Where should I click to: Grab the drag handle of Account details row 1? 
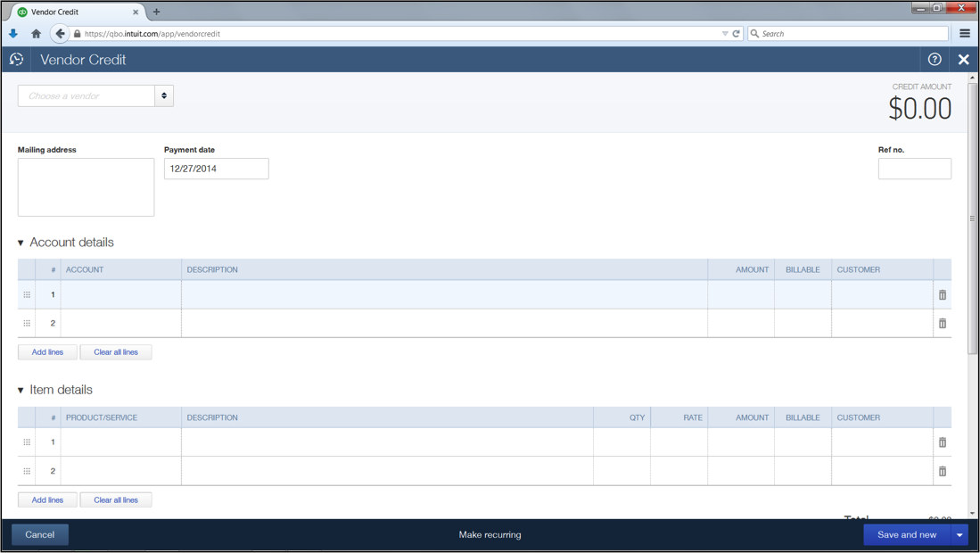point(27,294)
